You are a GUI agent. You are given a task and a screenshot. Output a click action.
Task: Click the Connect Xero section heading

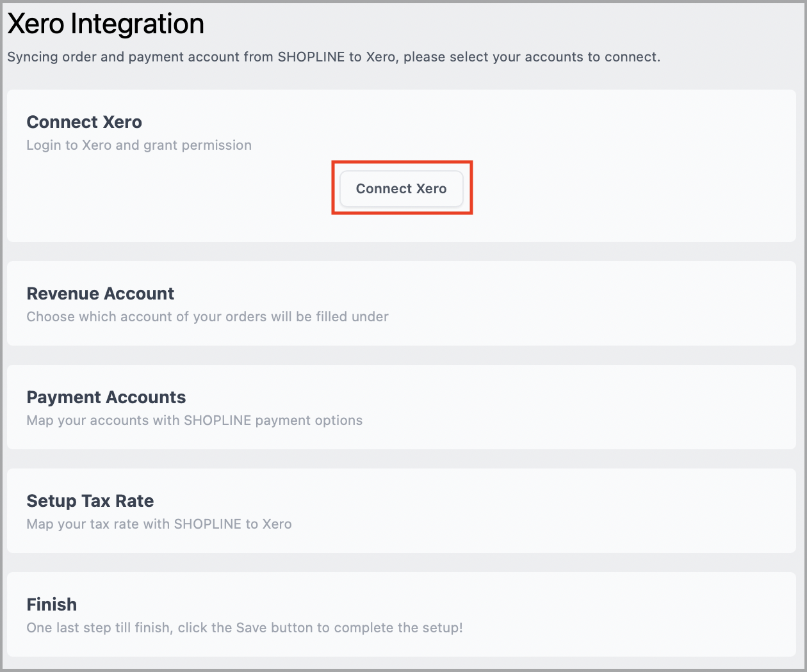pyautogui.click(x=84, y=122)
